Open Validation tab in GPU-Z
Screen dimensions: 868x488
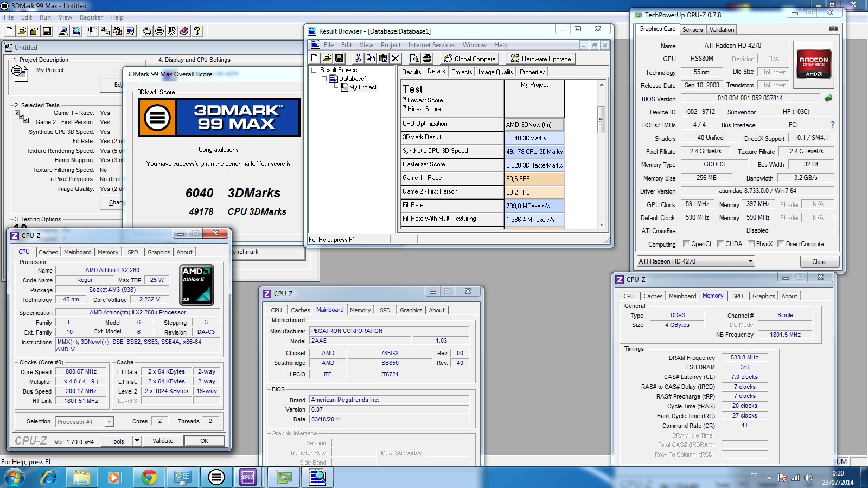[x=722, y=30]
